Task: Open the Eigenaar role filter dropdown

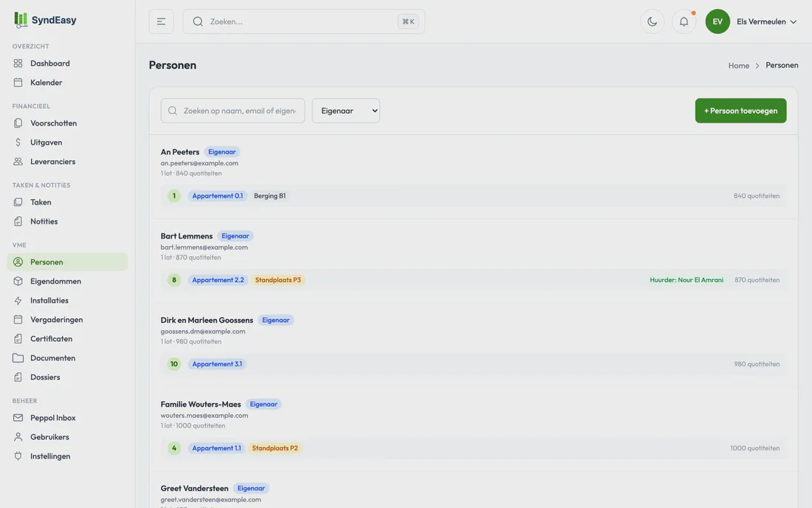Action: tap(345, 111)
